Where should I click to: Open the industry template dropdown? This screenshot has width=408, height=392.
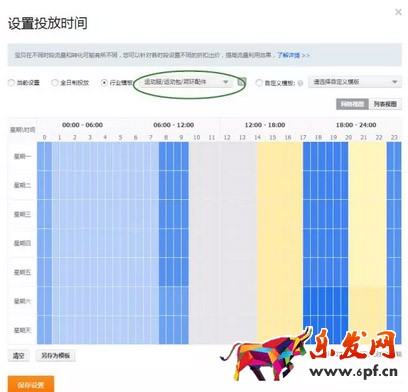click(186, 82)
